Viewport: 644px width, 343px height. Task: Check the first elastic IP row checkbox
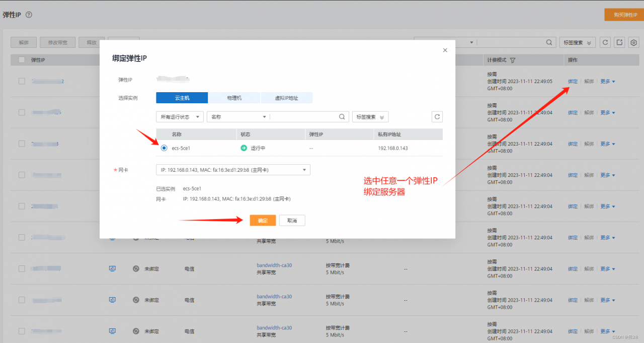click(22, 81)
